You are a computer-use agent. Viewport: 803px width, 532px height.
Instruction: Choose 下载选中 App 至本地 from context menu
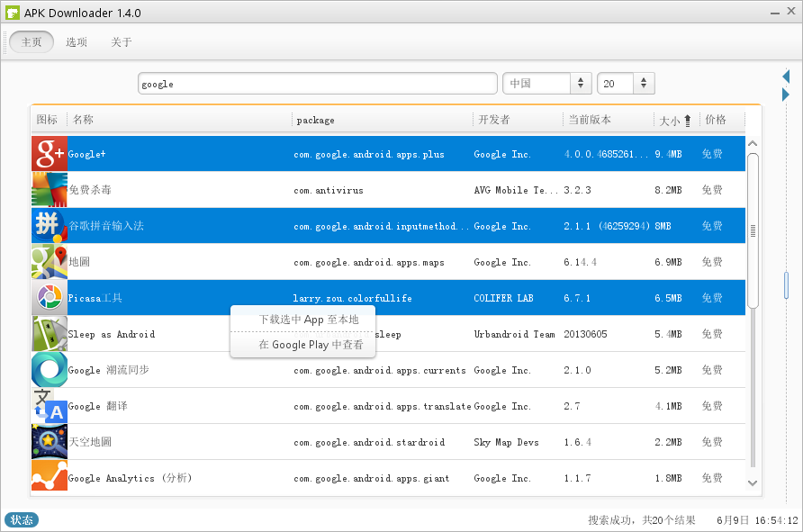(309, 320)
